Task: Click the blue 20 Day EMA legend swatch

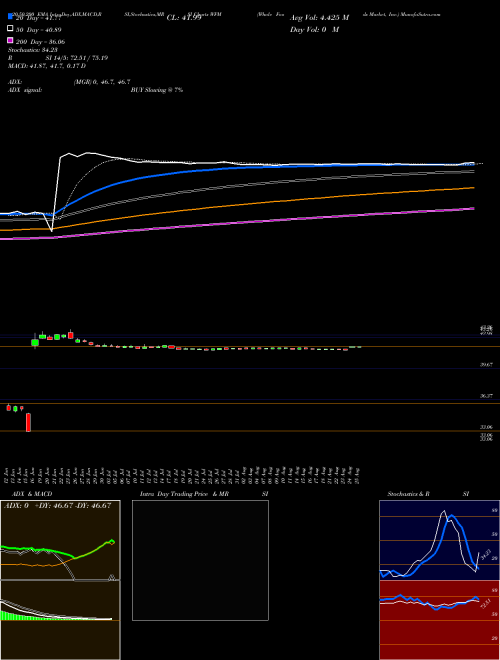Action: [10, 17]
